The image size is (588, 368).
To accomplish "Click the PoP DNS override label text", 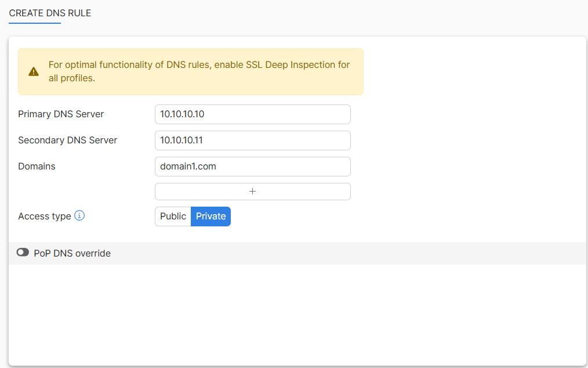I will 73,253.
